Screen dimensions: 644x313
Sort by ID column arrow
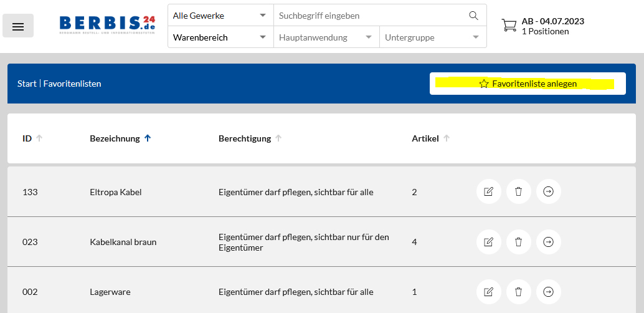[39, 138]
